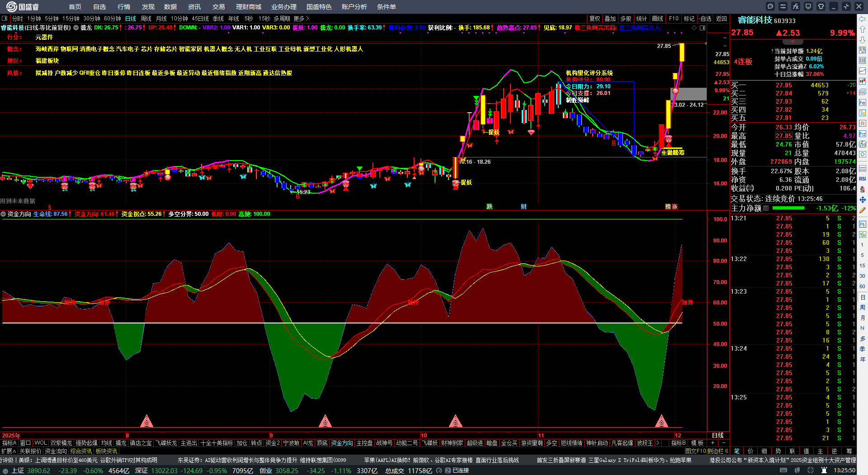Open the fx formula manager icon in title bar
Image resolution: width=868 pixels, height=475 pixels.
796,6
